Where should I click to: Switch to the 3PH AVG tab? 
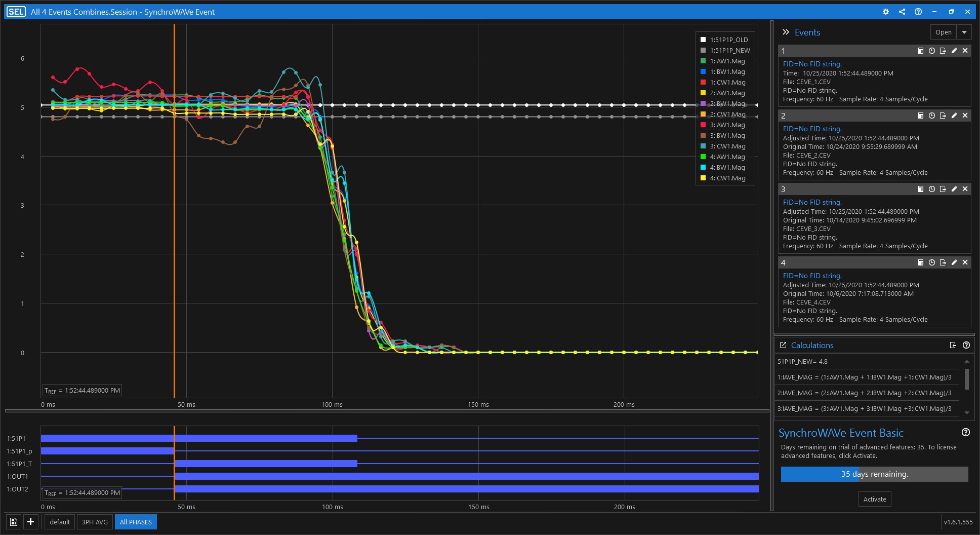tap(95, 522)
